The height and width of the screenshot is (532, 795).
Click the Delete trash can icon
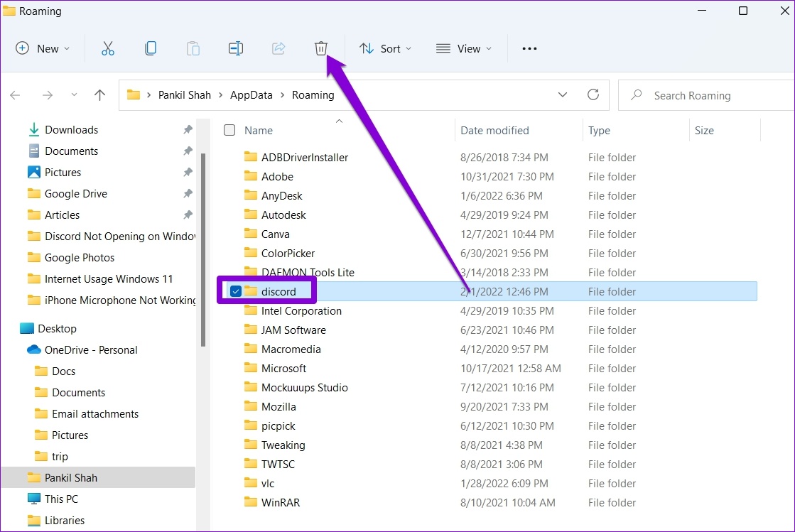click(321, 48)
